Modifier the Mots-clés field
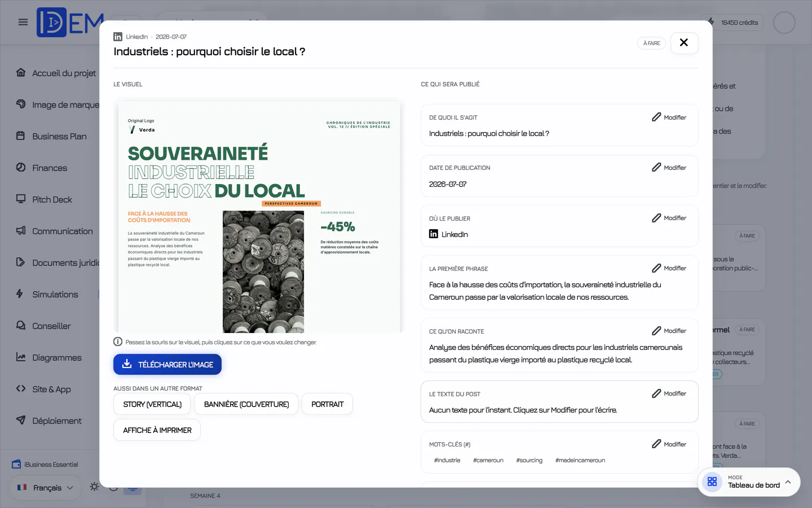 point(669,444)
